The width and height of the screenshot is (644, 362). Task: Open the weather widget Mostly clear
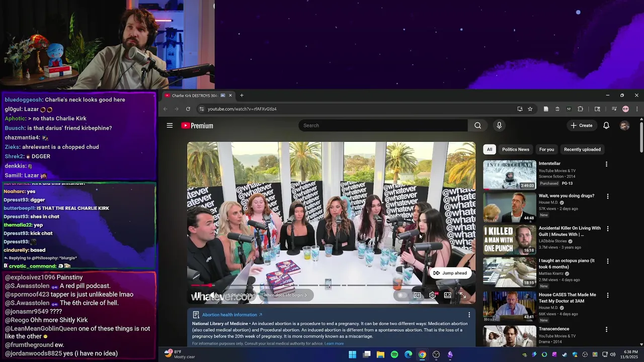(x=180, y=354)
